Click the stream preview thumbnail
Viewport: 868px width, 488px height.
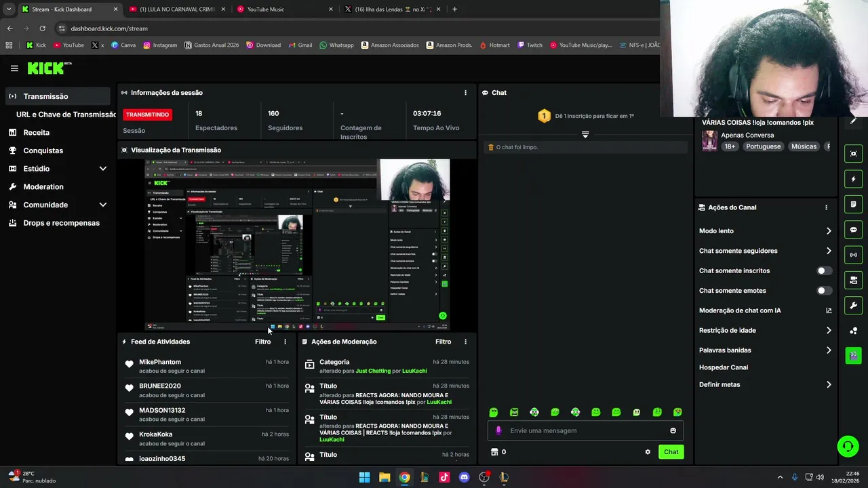coord(297,245)
